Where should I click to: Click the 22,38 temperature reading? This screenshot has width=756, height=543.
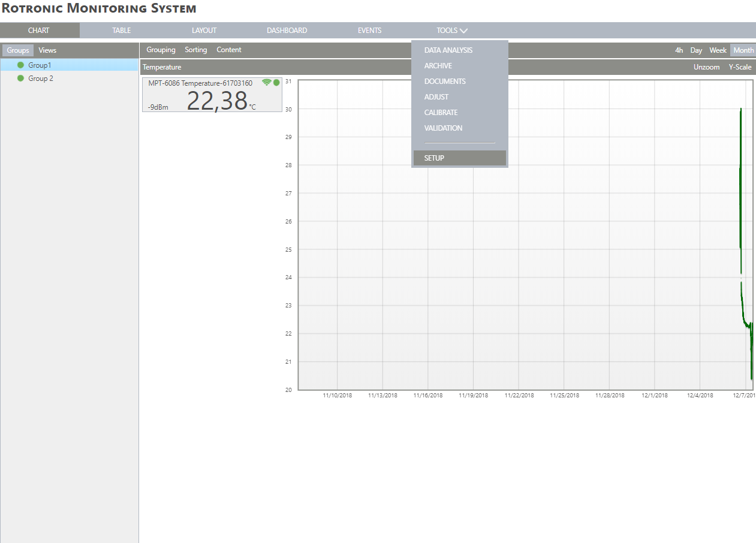click(217, 101)
